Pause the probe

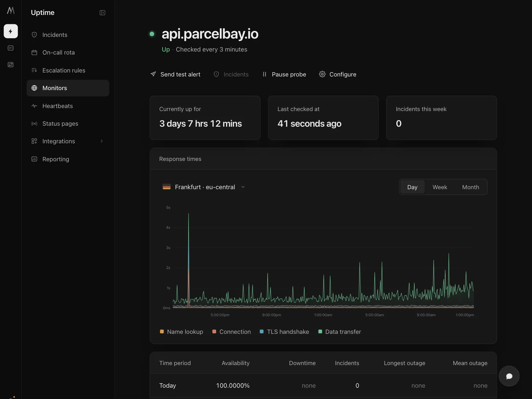[284, 74]
